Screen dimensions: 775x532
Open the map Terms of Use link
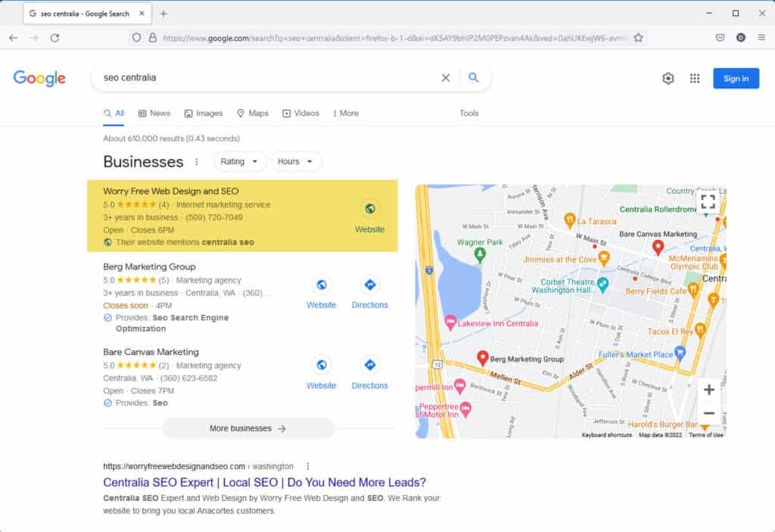(x=706, y=435)
